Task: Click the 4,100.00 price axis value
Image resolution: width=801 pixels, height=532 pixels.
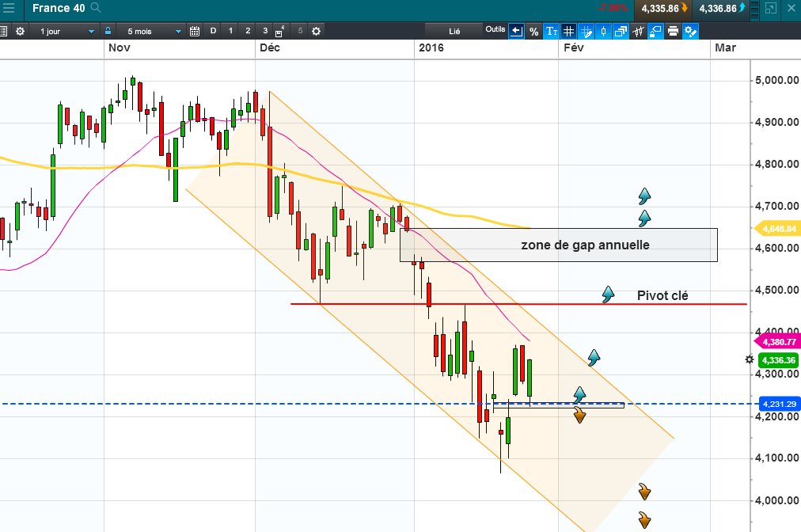Action: (777, 458)
